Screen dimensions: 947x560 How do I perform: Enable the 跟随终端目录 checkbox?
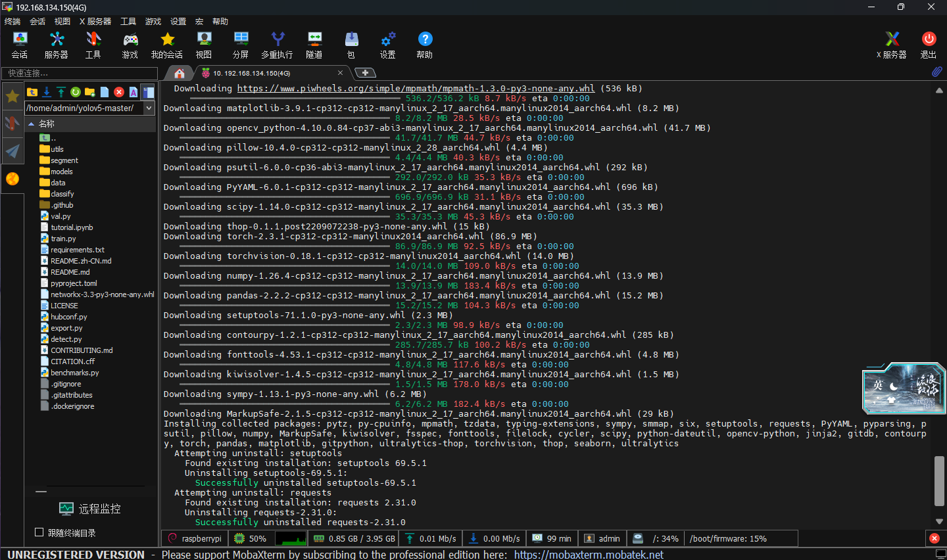(x=39, y=532)
